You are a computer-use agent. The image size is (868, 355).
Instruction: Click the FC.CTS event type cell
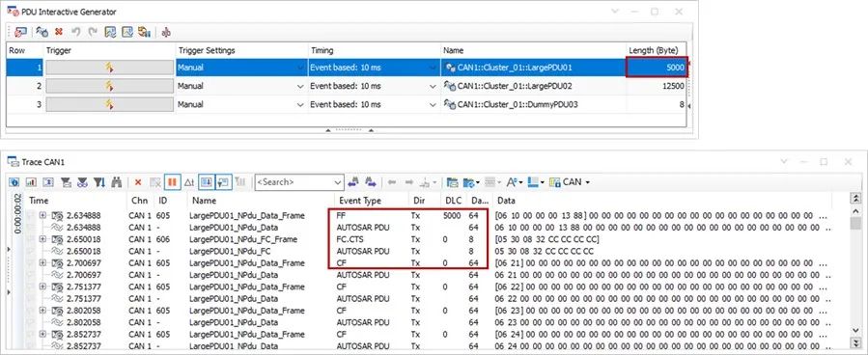pos(350,239)
